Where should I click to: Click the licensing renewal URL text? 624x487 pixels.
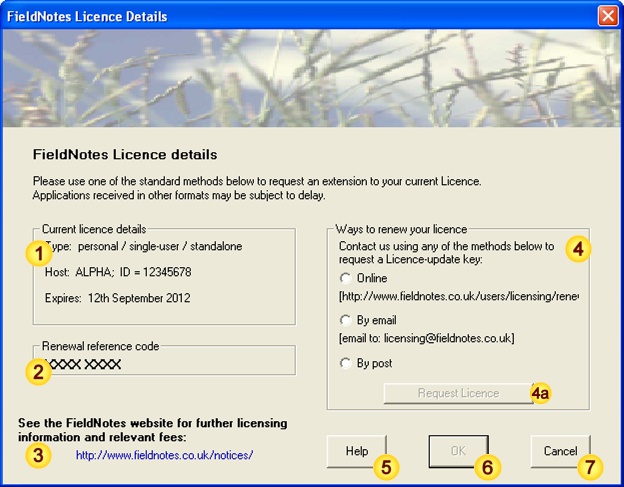tap(459, 296)
